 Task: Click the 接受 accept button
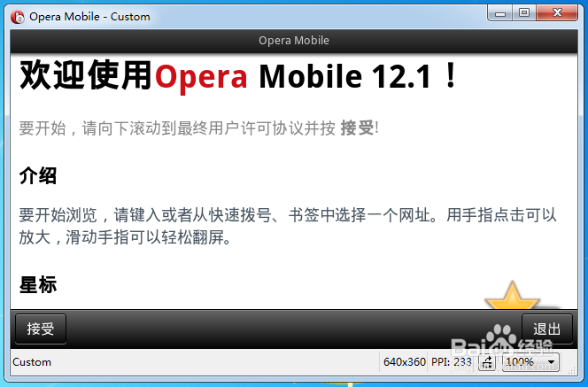(41, 329)
